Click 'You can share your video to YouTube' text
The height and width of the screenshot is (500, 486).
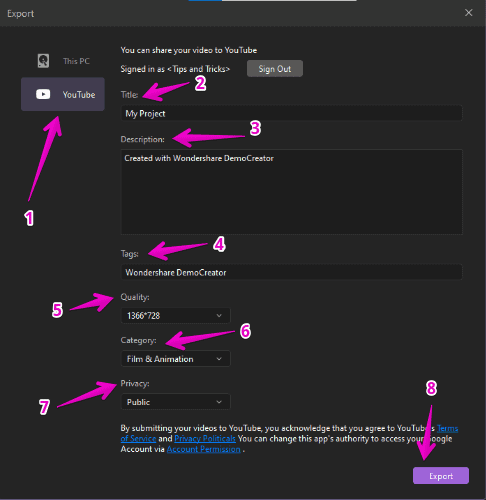189,50
